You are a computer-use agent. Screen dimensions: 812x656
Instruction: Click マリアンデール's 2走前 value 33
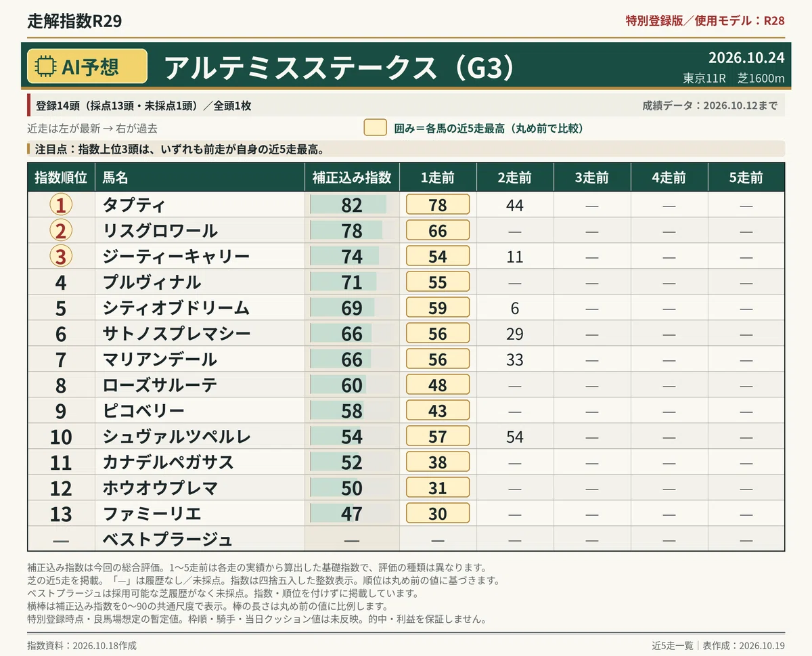coord(515,359)
